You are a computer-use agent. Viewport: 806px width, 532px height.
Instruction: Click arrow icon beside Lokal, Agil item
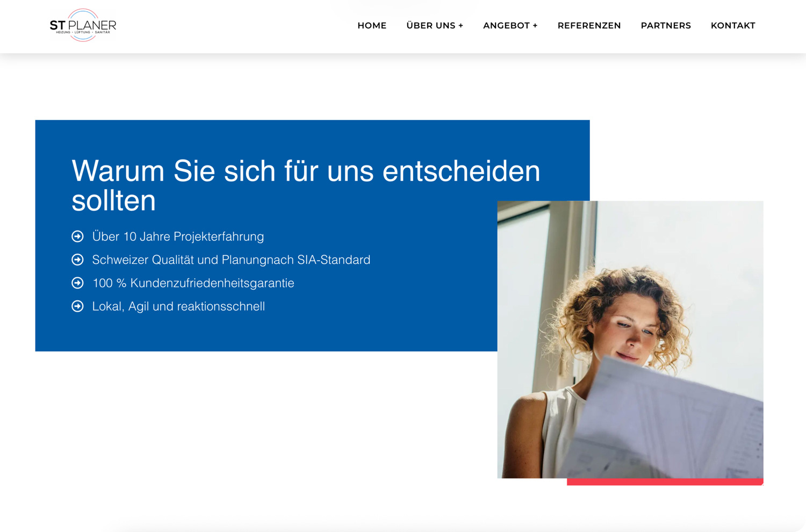(78, 306)
